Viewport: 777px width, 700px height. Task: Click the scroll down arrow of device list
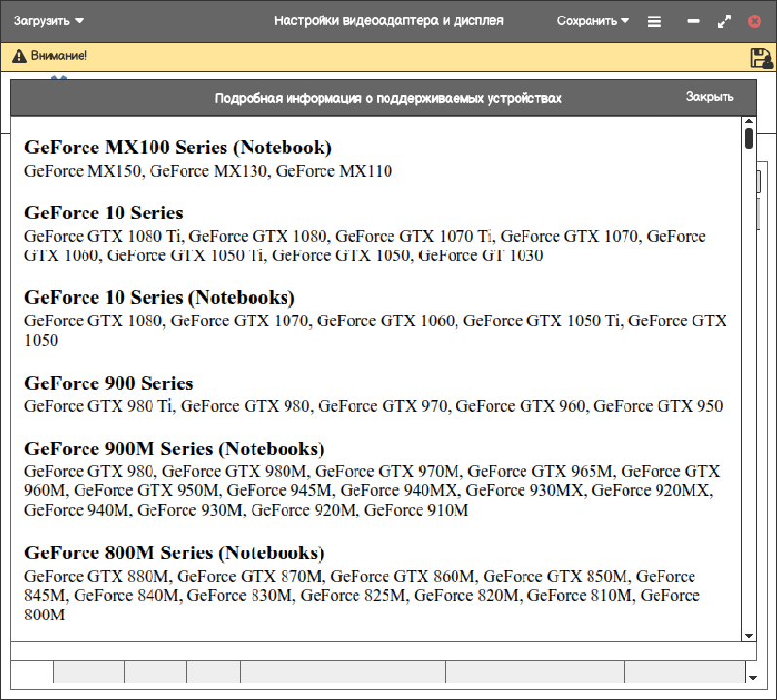(x=749, y=635)
